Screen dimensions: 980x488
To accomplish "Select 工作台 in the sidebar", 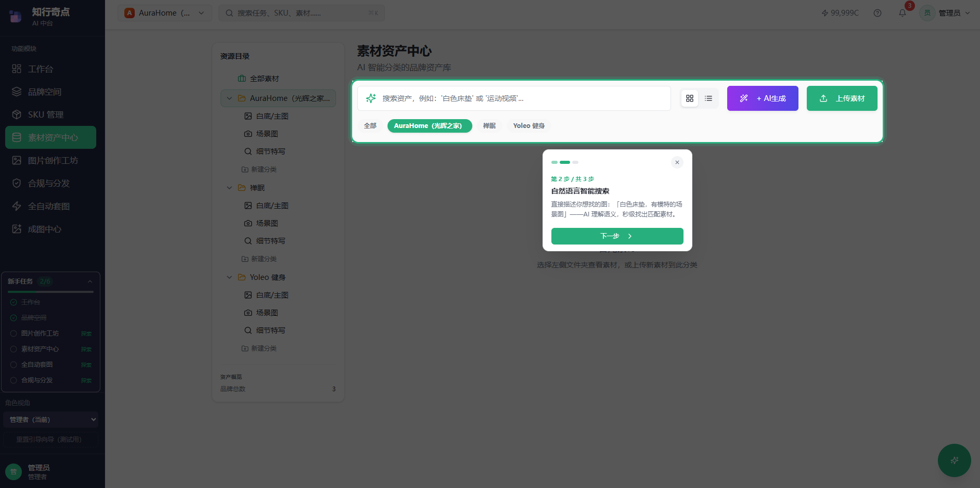I will [39, 68].
